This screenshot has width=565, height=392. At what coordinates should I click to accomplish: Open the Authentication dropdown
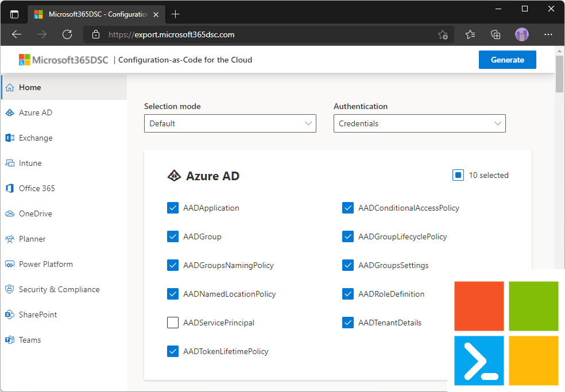[420, 123]
